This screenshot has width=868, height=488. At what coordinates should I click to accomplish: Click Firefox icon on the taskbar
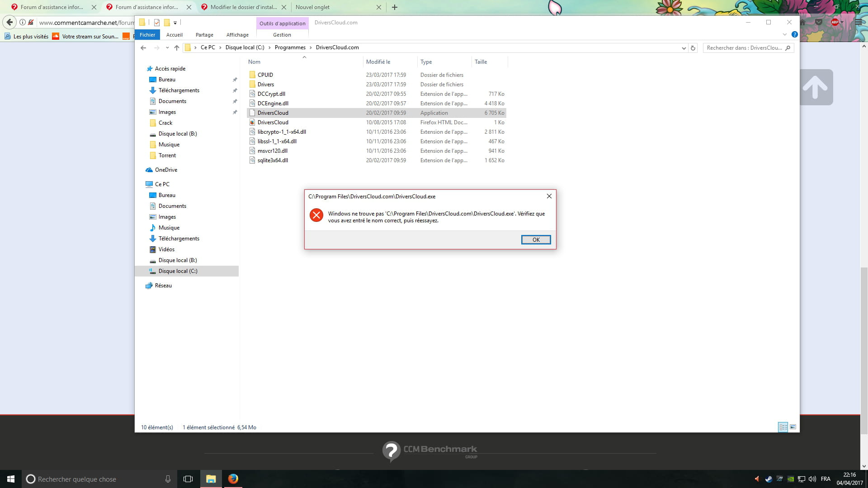coord(233,479)
